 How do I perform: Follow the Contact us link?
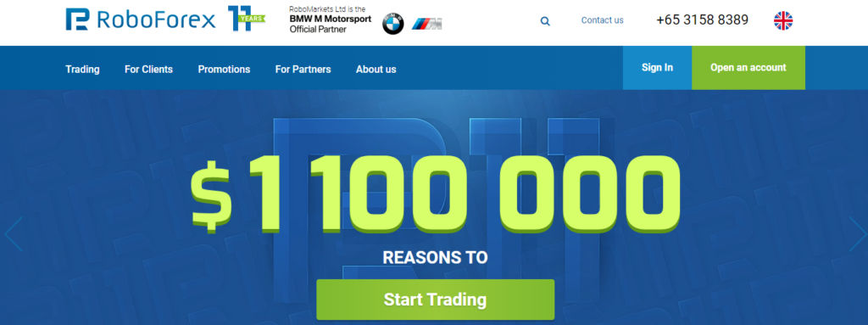(x=603, y=20)
